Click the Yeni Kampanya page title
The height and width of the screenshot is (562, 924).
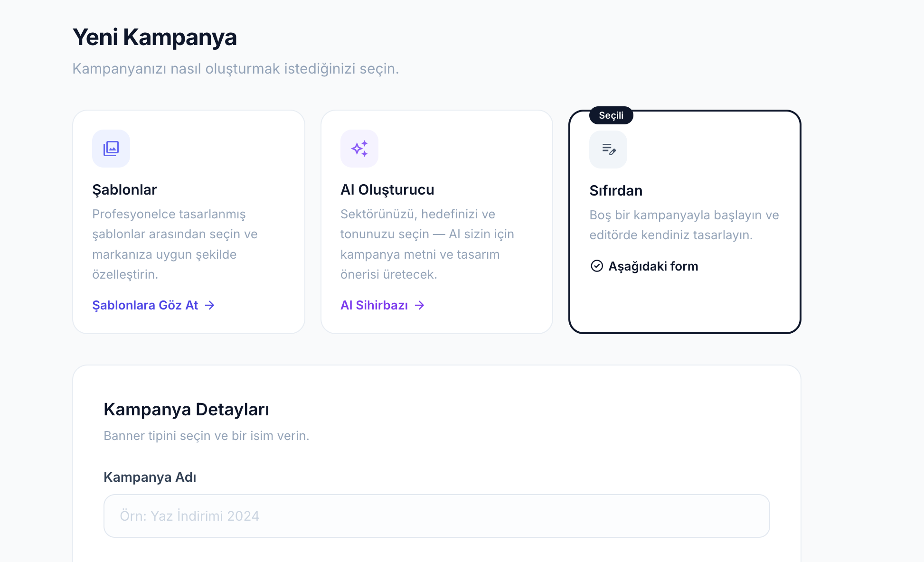pos(155,37)
